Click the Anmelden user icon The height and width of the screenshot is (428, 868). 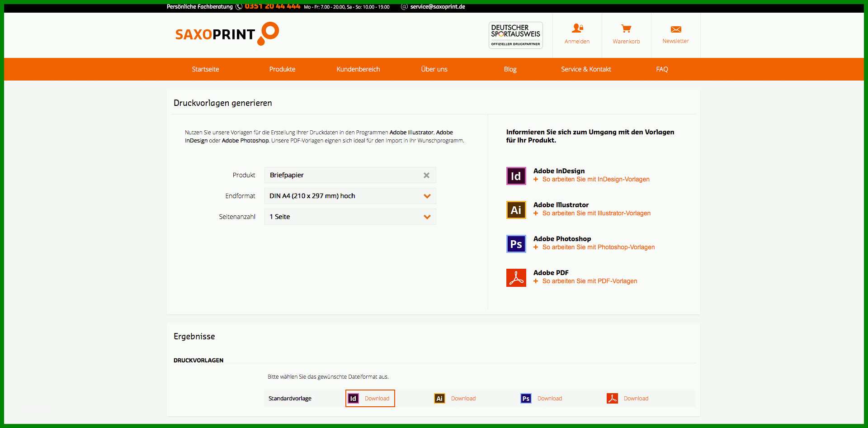577,29
